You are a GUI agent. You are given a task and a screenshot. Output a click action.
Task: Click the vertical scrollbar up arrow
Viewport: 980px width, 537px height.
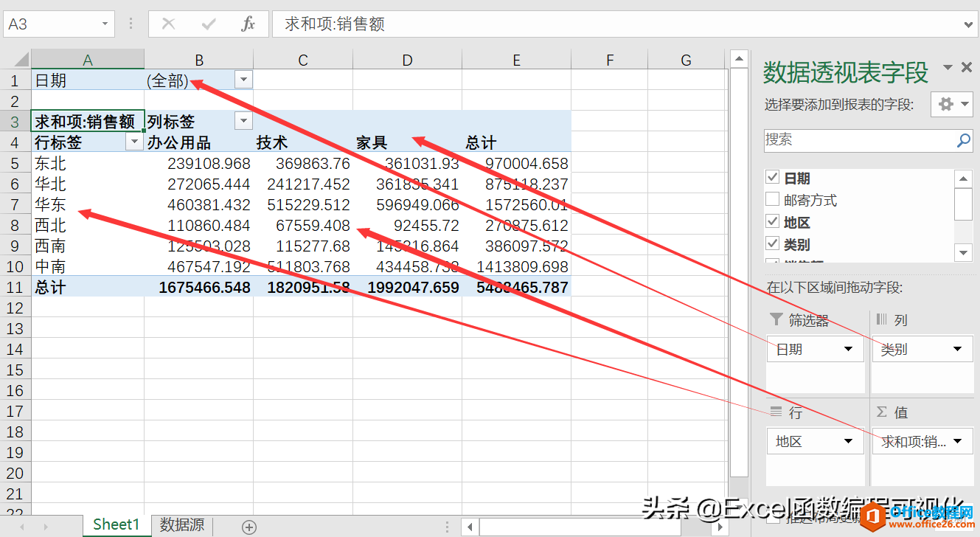[x=739, y=59]
